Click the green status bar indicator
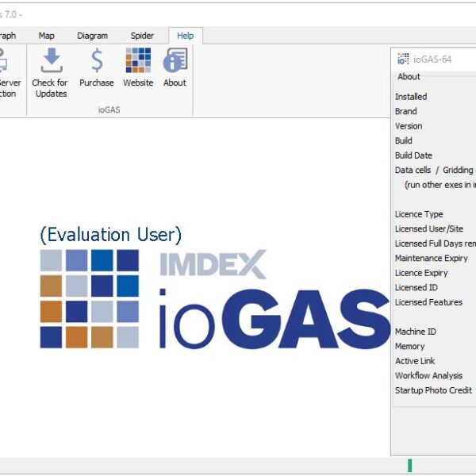The width and height of the screenshot is (476, 476). pyautogui.click(x=410, y=466)
